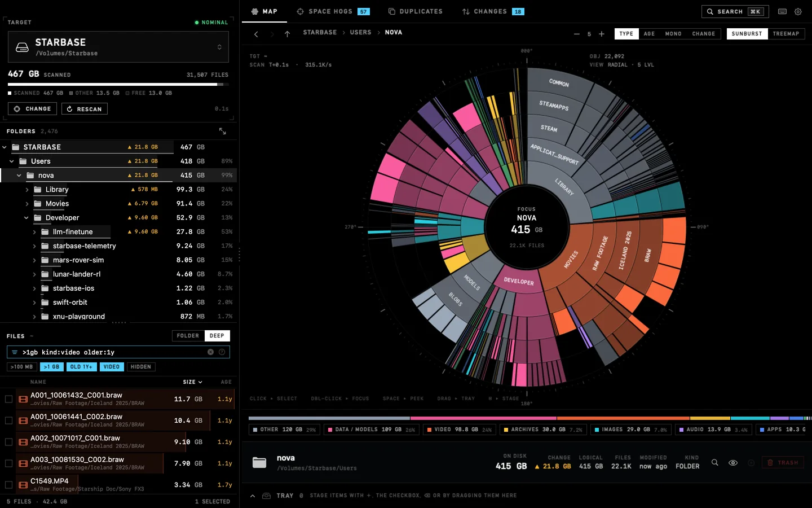Screen dimensions: 812x508
Task: Open the STARBASE target volume dropdown
Action: (x=118, y=47)
